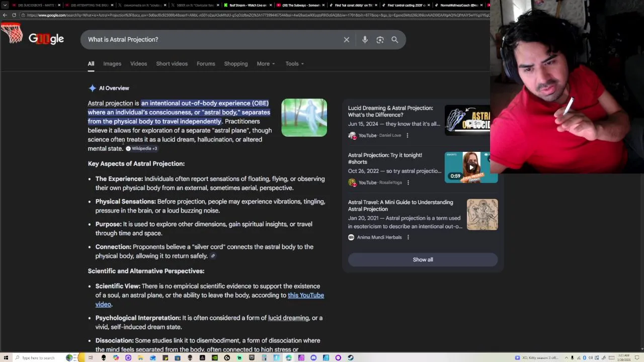
Task: Open Steam from the taskbar
Action: tap(350, 357)
